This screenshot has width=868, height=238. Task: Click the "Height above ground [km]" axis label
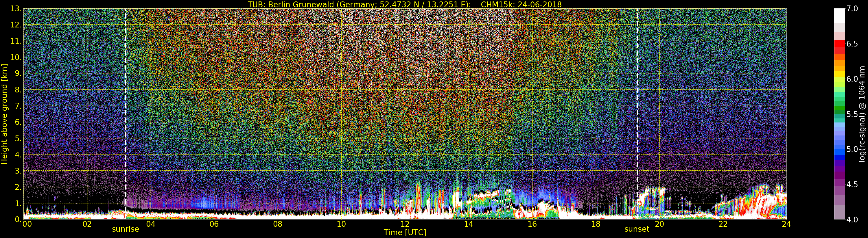pos(4,114)
